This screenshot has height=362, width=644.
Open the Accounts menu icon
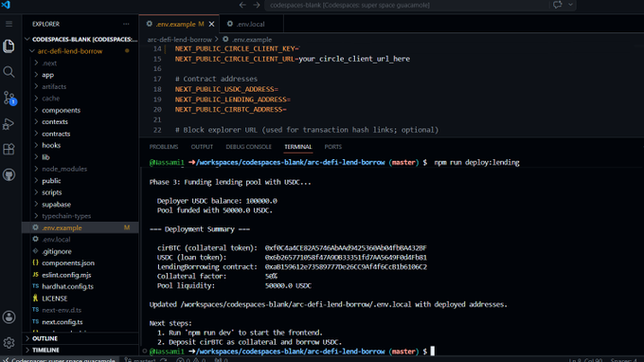coord(9,317)
